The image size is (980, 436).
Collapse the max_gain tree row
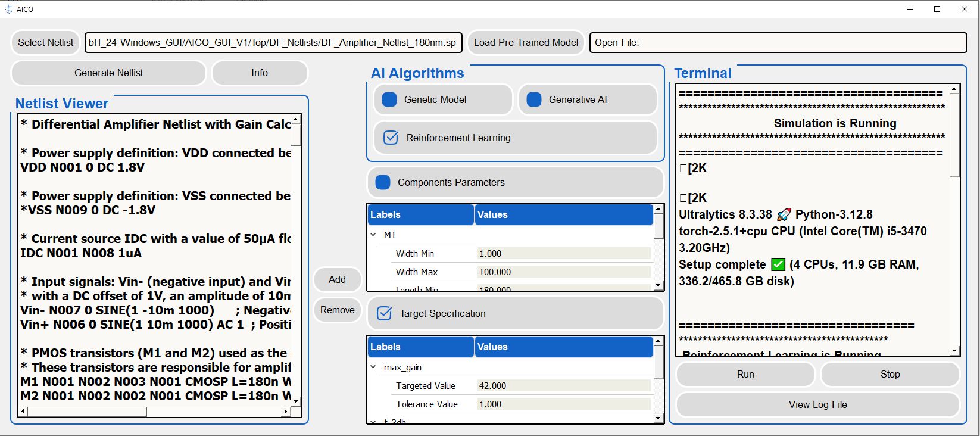pos(373,368)
